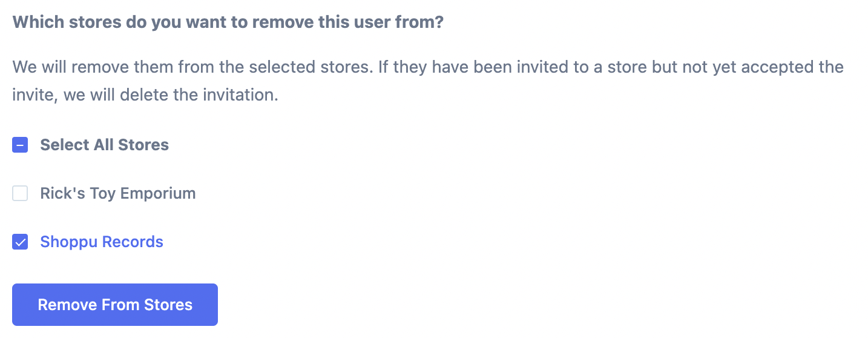
Task: Click the minus icon beside Select All Stores
Action: point(20,145)
